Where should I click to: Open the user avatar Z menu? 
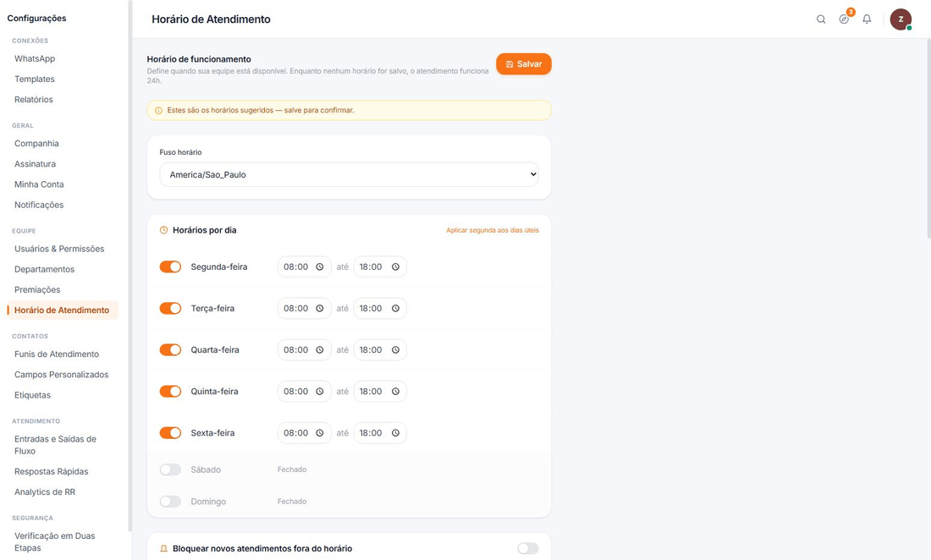[x=901, y=19]
